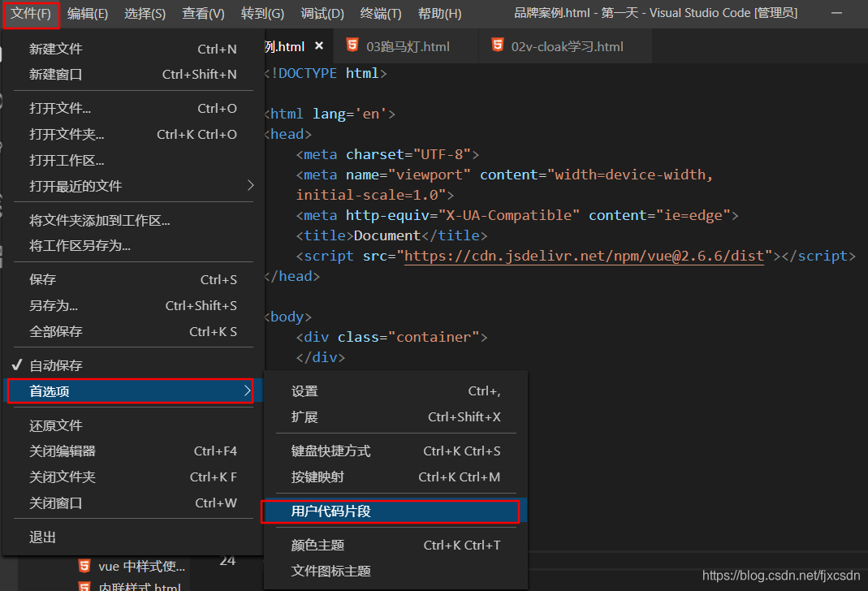
Task: Click the Document title text in code
Action: coord(387,235)
